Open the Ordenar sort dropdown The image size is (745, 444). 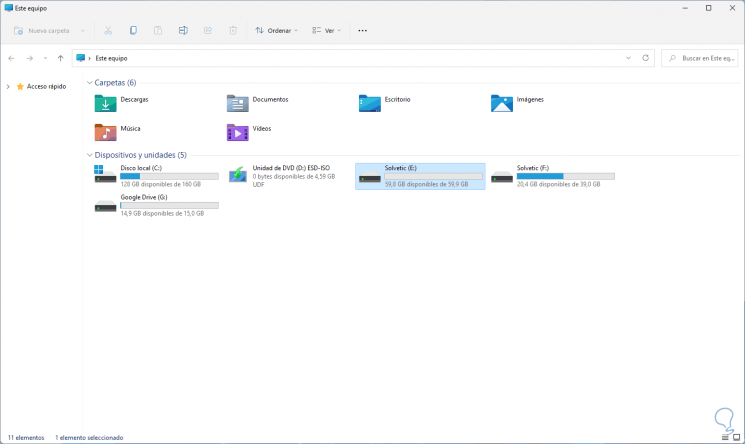click(277, 30)
